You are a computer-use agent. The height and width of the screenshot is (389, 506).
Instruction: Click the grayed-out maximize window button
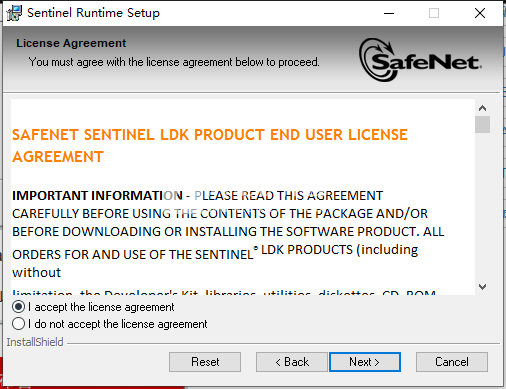click(434, 13)
